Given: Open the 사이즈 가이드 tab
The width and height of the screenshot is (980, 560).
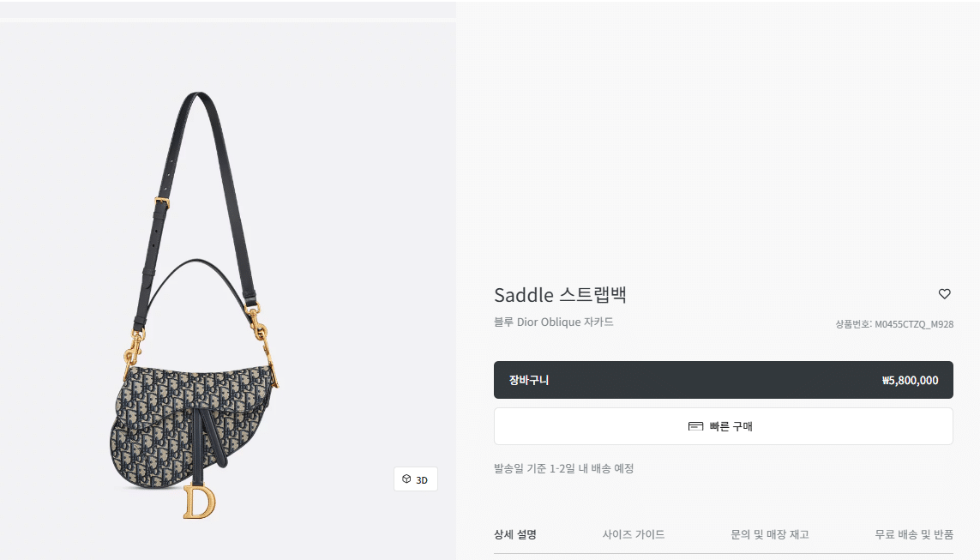Looking at the screenshot, I should click(633, 534).
